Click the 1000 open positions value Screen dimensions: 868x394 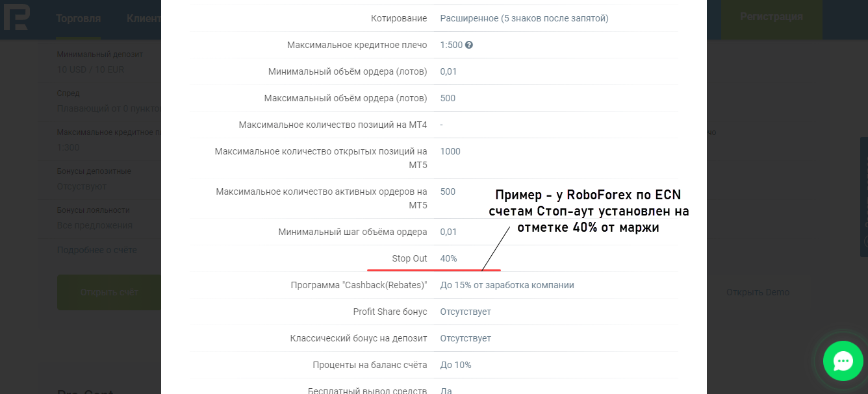(450, 151)
